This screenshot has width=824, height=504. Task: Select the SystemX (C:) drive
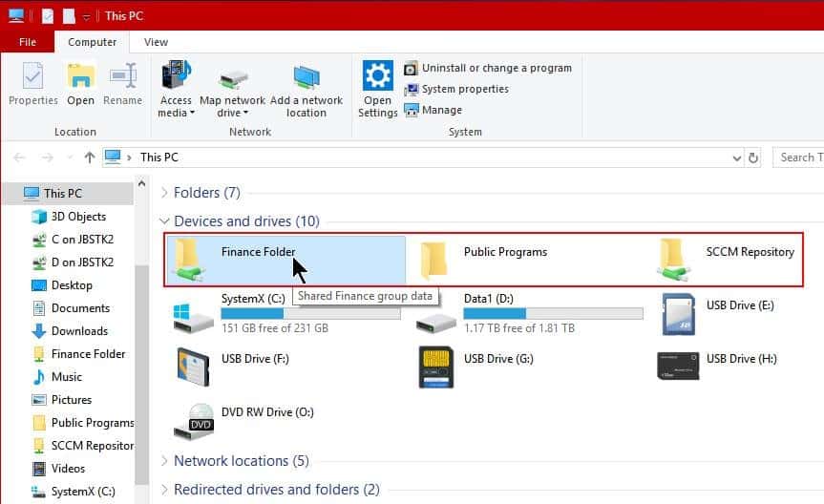285,313
